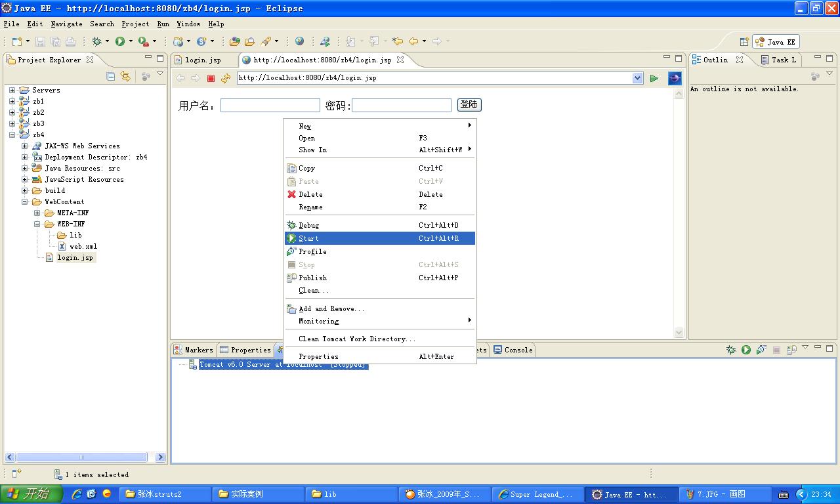
Task: Expand Java Resources: src node
Action: pyautogui.click(x=24, y=169)
